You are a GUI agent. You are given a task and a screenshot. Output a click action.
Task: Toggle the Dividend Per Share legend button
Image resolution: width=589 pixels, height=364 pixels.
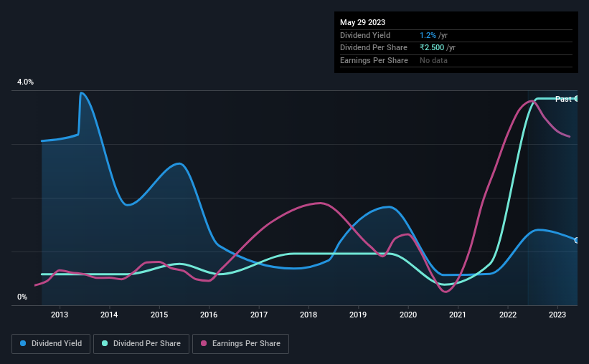click(141, 344)
